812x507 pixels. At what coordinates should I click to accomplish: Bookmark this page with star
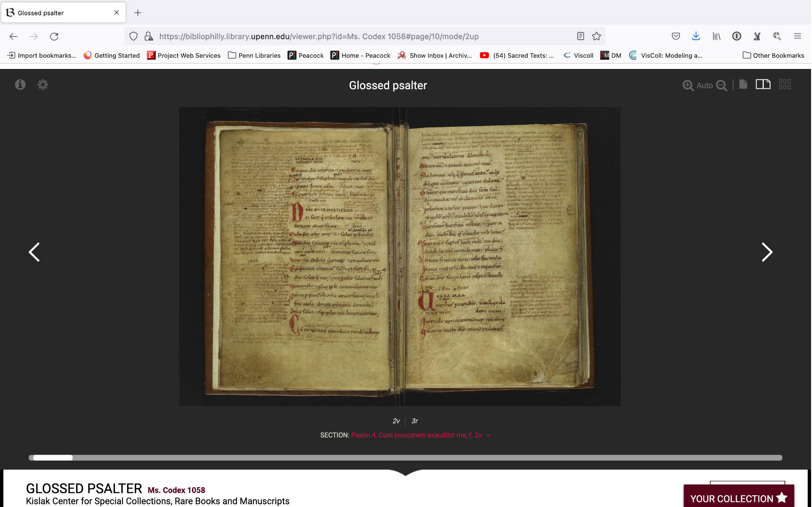click(x=597, y=37)
